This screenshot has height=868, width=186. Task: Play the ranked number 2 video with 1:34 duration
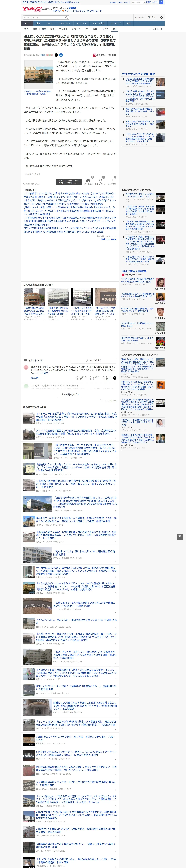[x=160, y=210]
